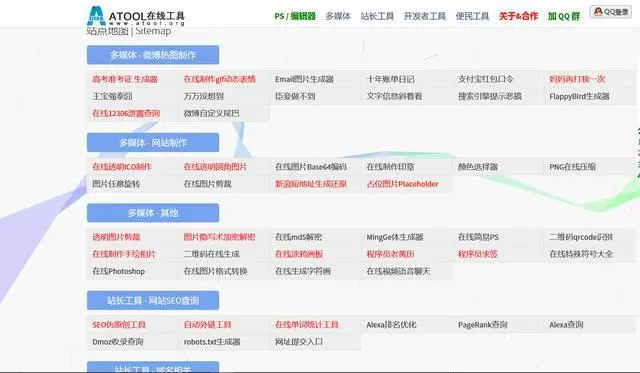Open the 二维码qrcode识别 link
640x373 pixels.
tap(581, 237)
